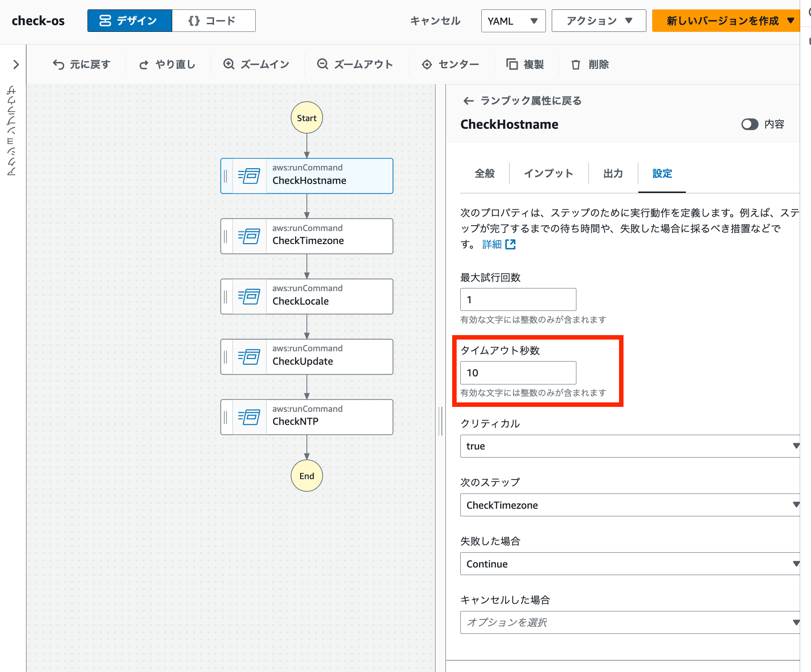Click the ズームアウト toolbar label
This screenshot has width=811, height=672.
363,65
